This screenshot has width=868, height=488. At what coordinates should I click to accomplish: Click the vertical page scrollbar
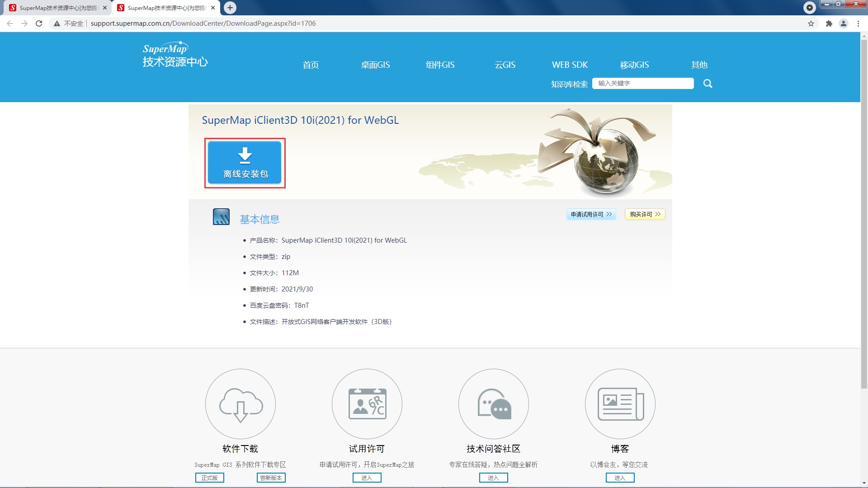[x=864, y=214]
